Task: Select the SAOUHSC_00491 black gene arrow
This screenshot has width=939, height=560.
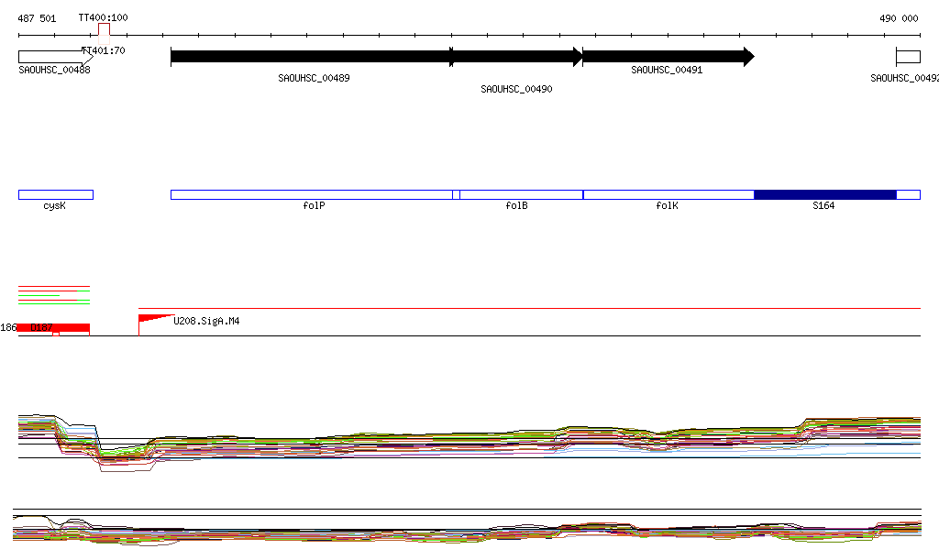Action: pyautogui.click(x=668, y=57)
